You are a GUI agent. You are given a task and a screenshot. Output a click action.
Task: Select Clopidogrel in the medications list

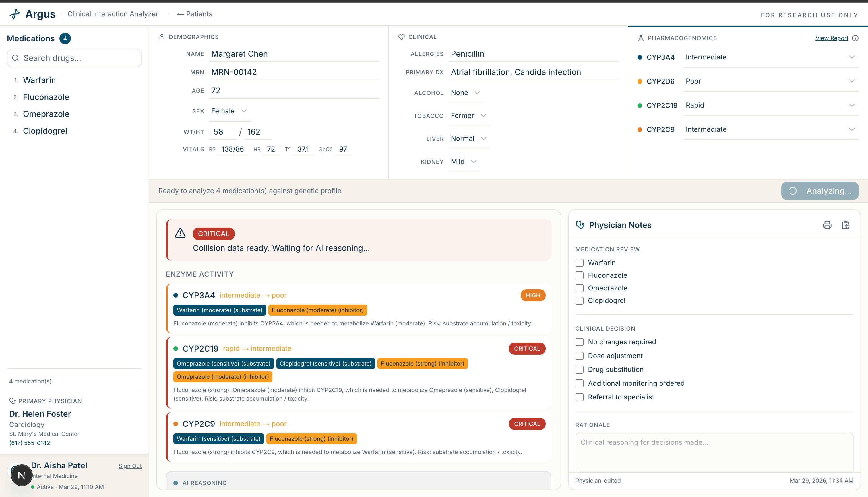[45, 131]
